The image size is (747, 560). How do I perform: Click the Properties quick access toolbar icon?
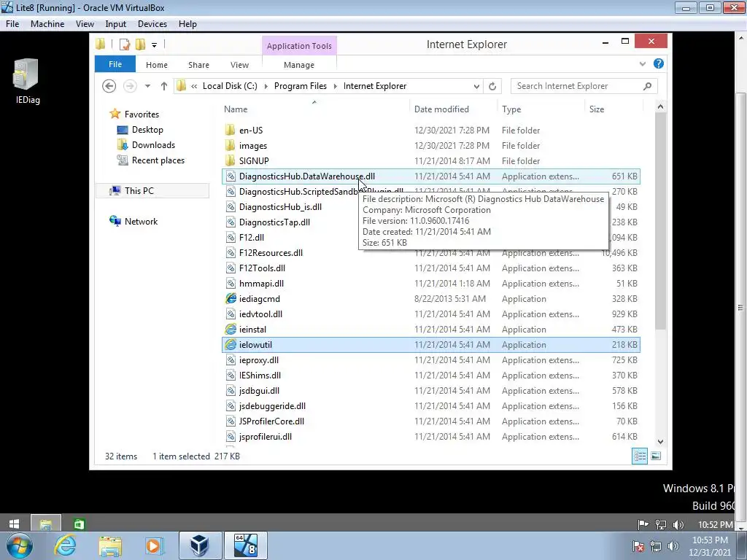(125, 44)
